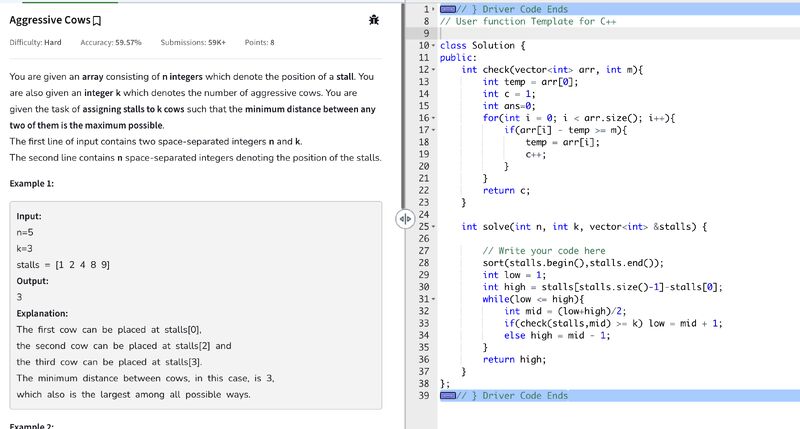The width and height of the screenshot is (800, 429).
Task: Collapse the class Solution block at line 10
Action: click(431, 45)
